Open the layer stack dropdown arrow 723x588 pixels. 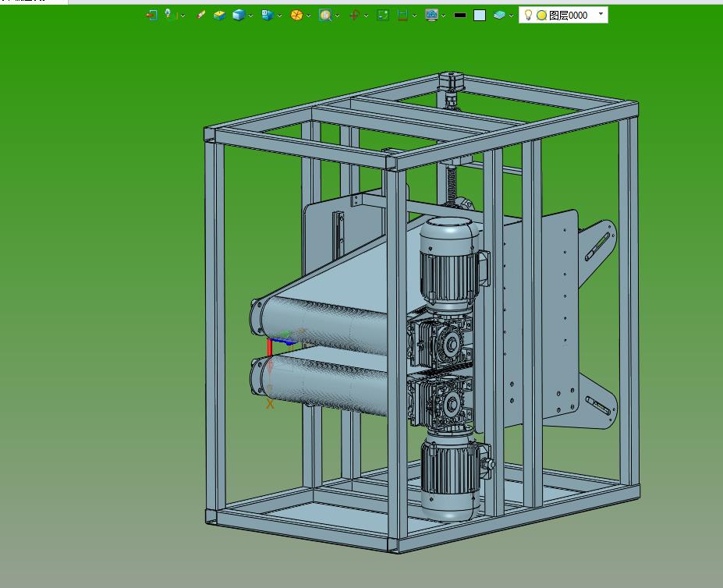pos(512,16)
